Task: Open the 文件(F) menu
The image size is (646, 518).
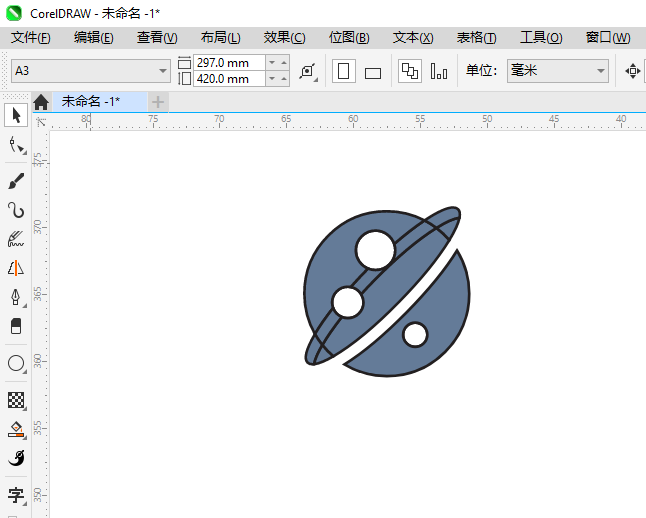Action: click(x=31, y=38)
